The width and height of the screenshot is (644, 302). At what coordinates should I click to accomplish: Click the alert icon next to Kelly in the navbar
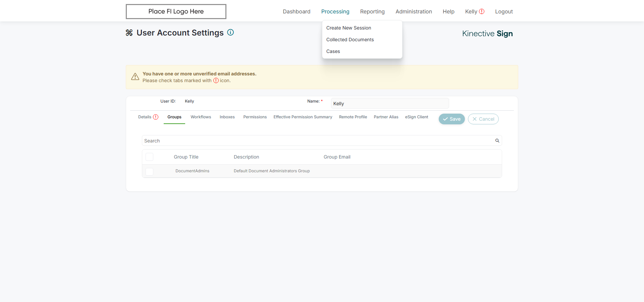482,11
